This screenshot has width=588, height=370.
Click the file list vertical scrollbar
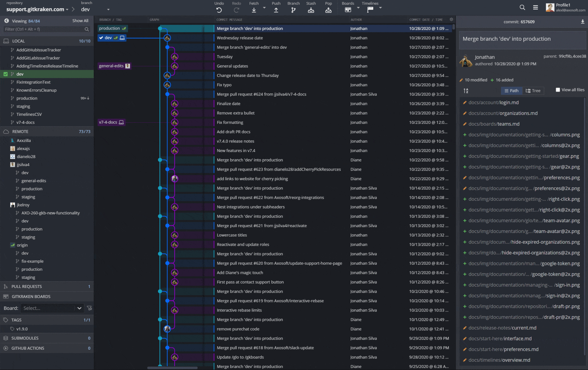coord(585,227)
